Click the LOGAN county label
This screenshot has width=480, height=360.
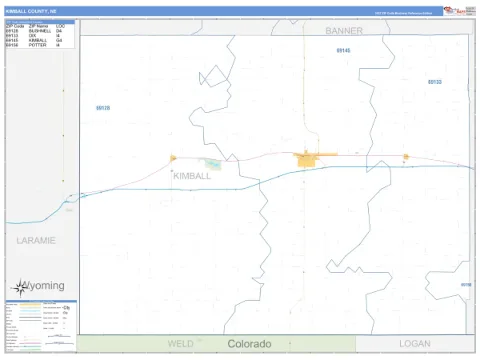pyautogui.click(x=415, y=344)
